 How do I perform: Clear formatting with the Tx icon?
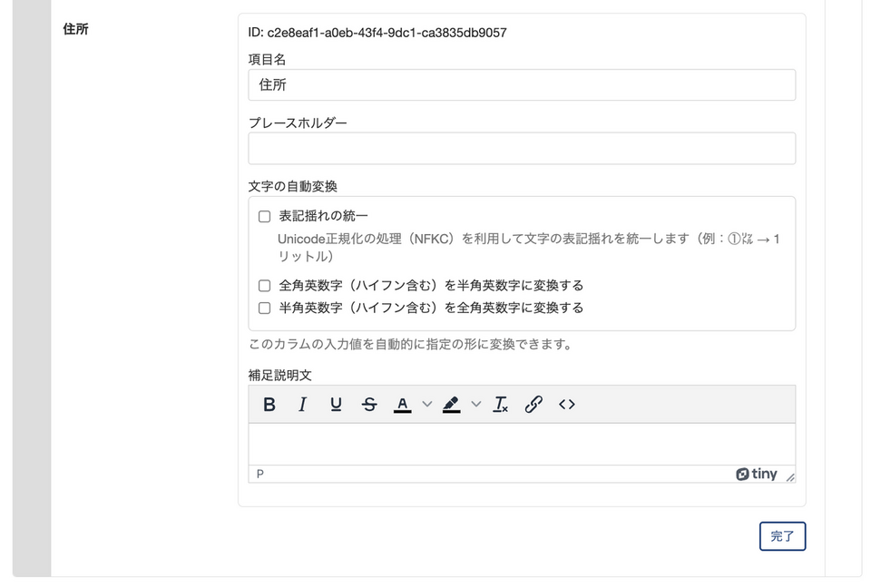(500, 405)
